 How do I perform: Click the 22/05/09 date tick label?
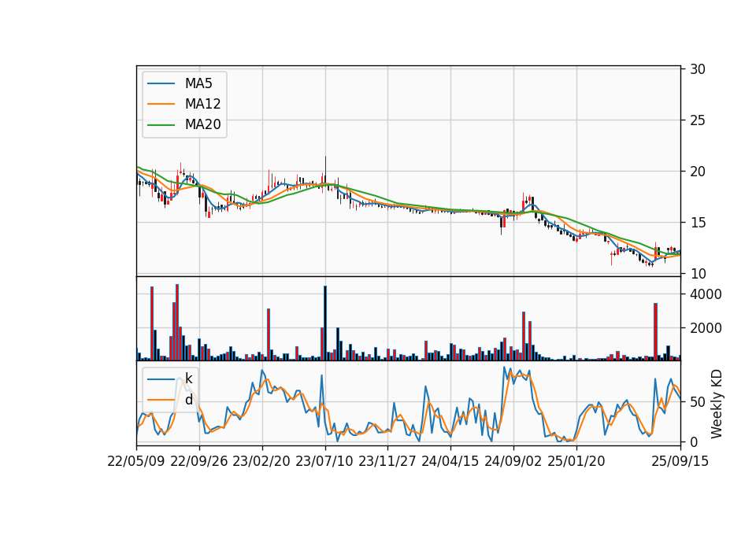pyautogui.click(x=136, y=461)
